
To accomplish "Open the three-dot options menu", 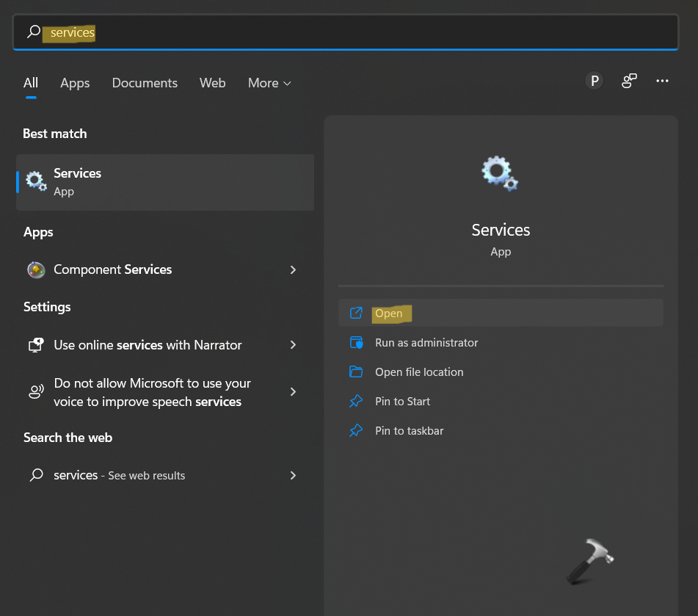I will click(x=662, y=81).
